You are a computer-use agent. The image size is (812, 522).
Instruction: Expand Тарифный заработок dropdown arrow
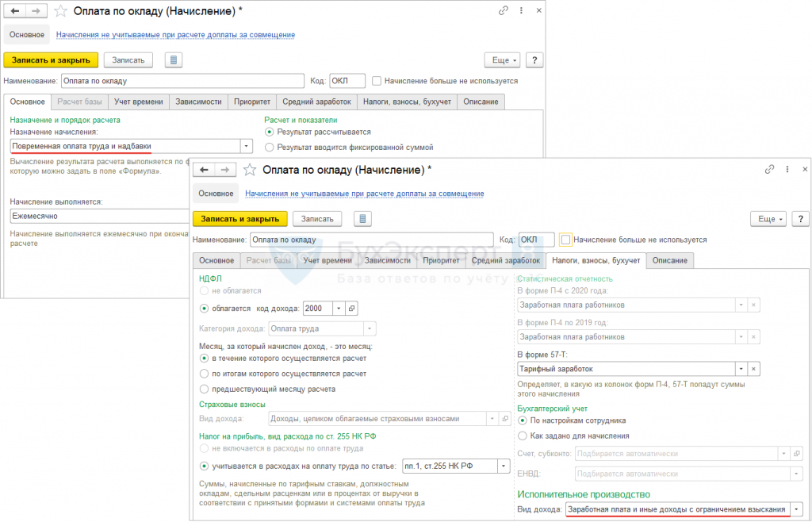click(x=741, y=369)
